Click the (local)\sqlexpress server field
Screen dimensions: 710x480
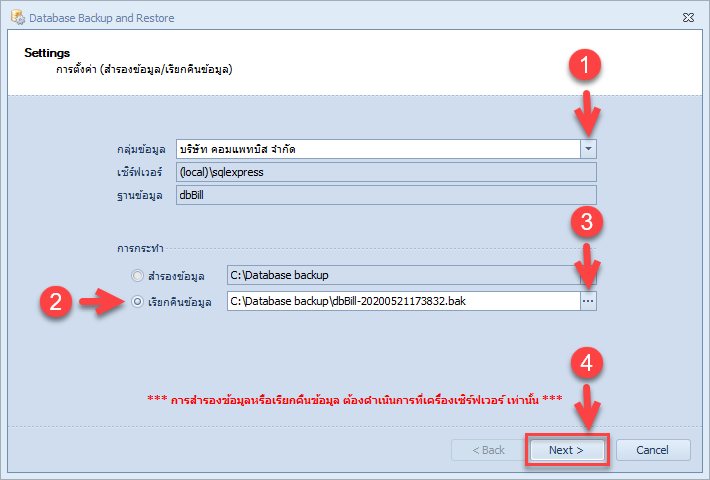click(386, 172)
